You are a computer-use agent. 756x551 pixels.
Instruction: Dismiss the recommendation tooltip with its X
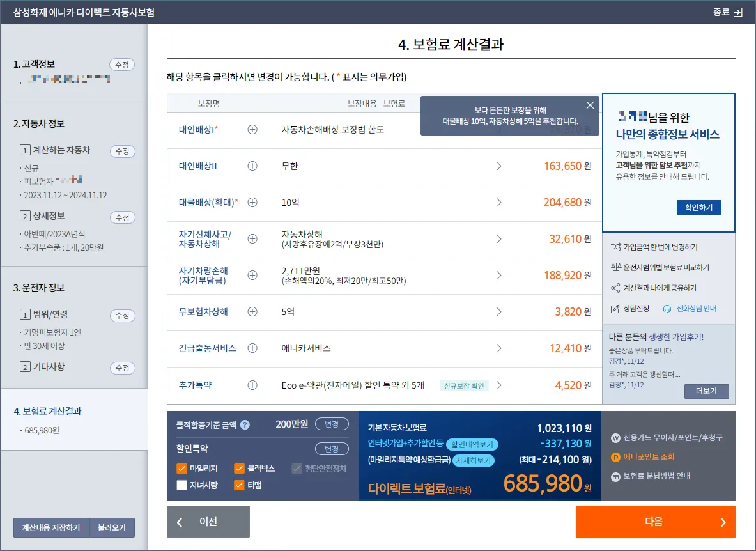point(590,105)
